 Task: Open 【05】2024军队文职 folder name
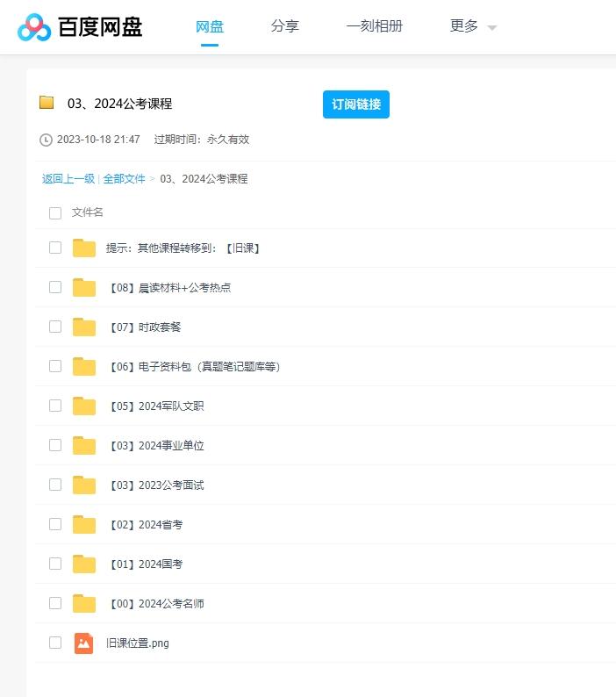click(x=155, y=406)
